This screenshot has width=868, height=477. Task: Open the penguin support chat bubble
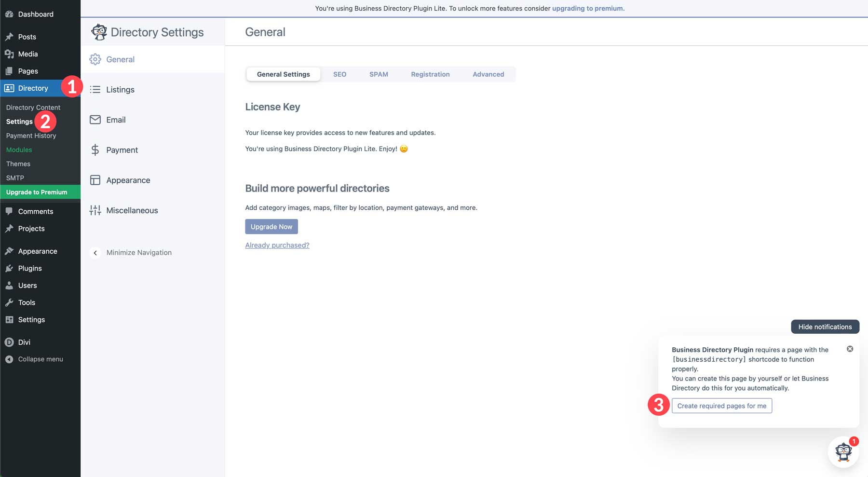pyautogui.click(x=843, y=451)
